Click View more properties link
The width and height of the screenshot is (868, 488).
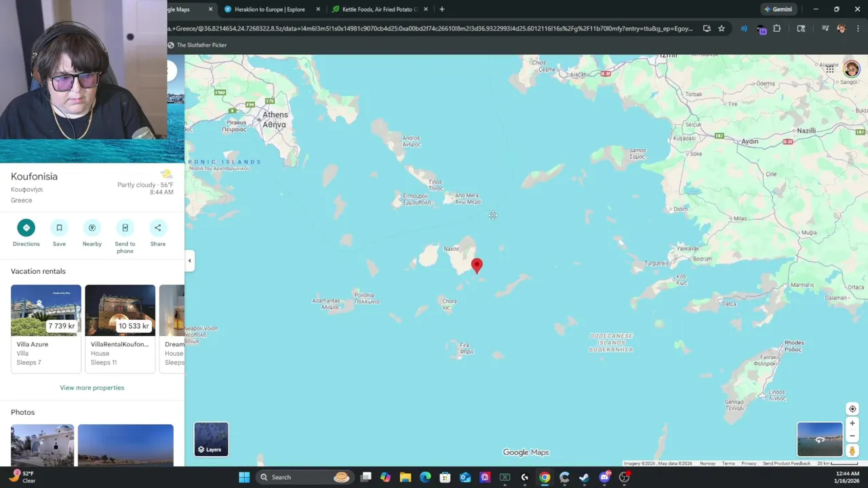(x=92, y=388)
